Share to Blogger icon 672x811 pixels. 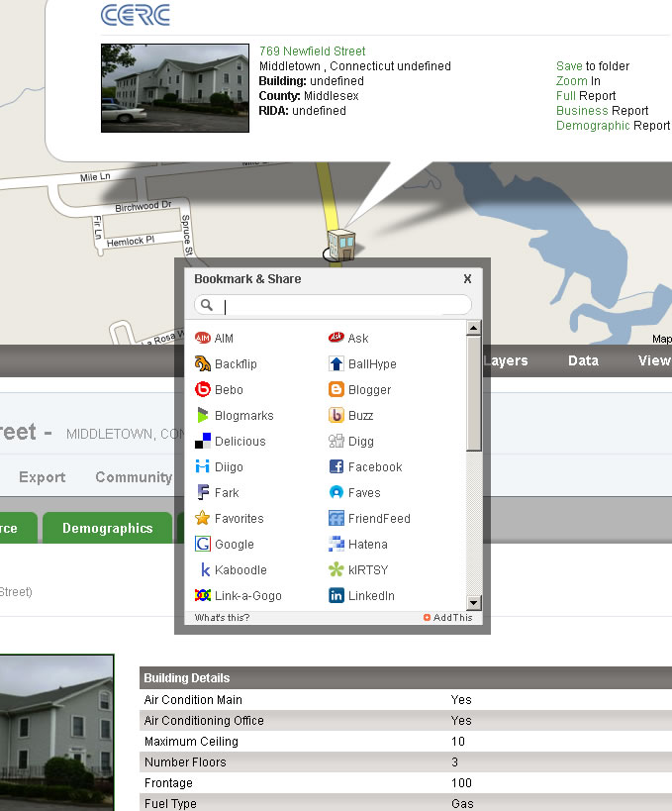(336, 389)
